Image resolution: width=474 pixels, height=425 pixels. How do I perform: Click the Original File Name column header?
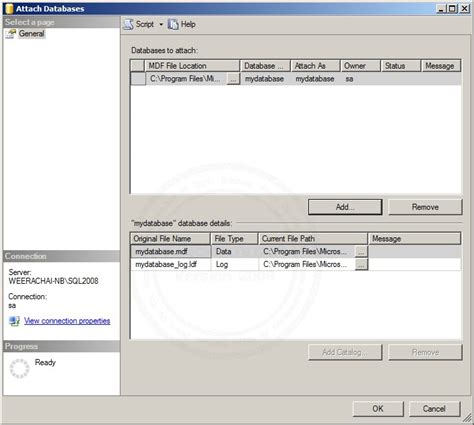click(x=170, y=239)
